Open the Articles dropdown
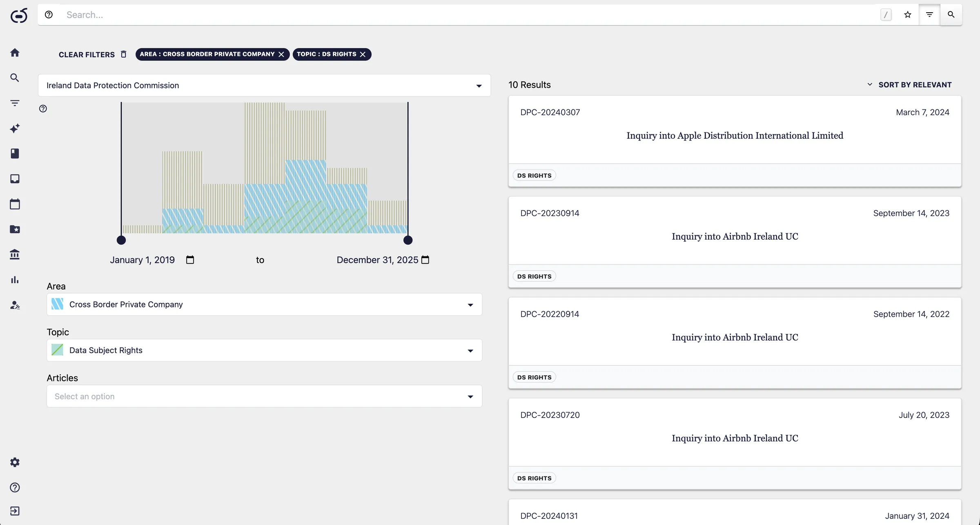 [x=264, y=396]
